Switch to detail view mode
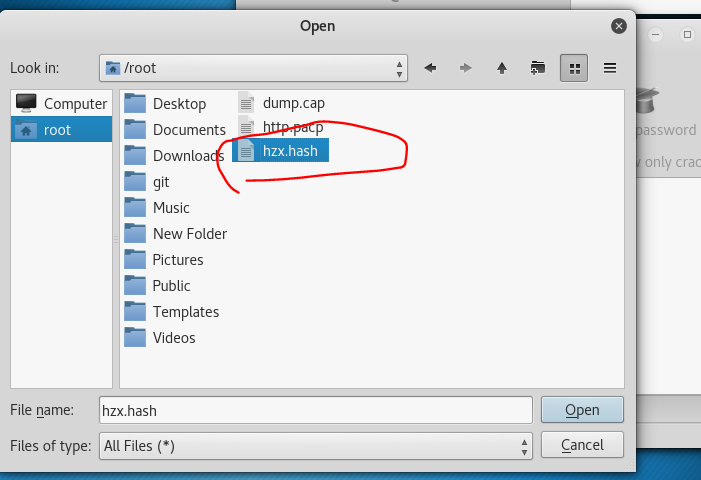Image resolution: width=701 pixels, height=480 pixels. [x=609, y=68]
